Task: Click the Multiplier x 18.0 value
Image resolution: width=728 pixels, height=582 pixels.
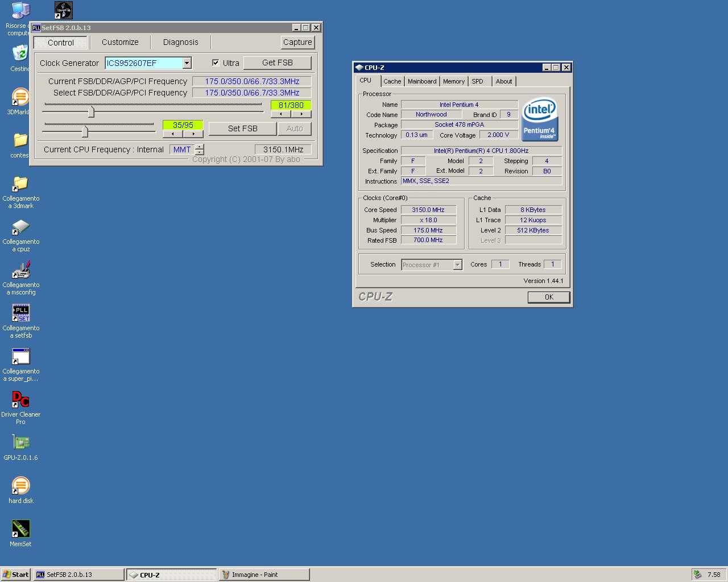Action: (428, 220)
